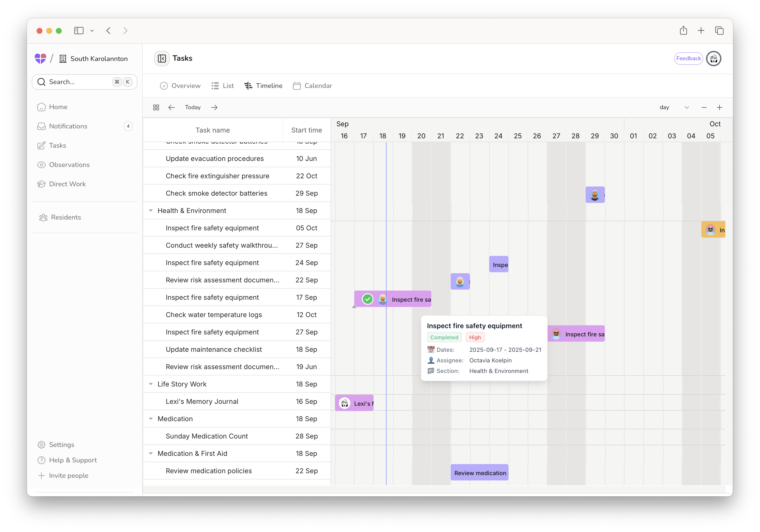Open the Residents section

(66, 217)
